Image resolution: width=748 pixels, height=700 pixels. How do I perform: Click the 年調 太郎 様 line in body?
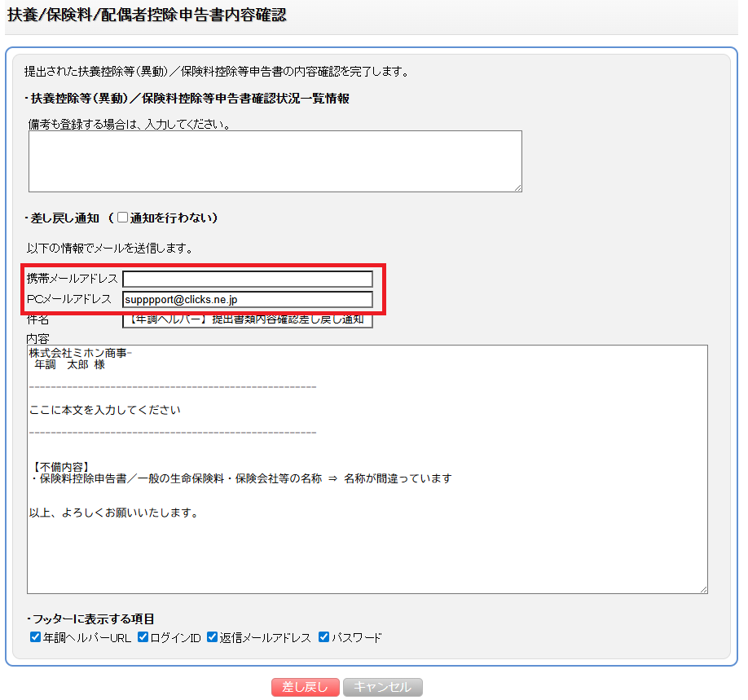(69, 365)
